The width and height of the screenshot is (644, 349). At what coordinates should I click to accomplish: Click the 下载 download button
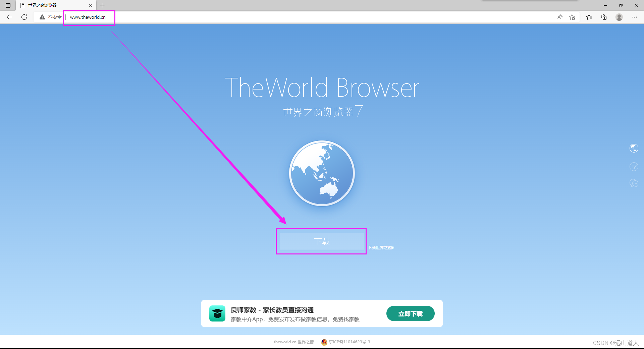322,241
